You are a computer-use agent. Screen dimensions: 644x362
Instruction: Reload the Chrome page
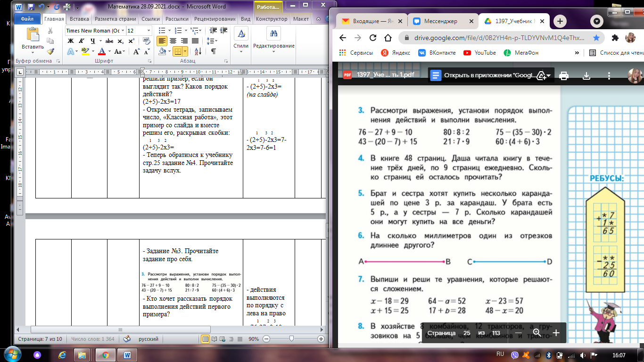point(372,38)
